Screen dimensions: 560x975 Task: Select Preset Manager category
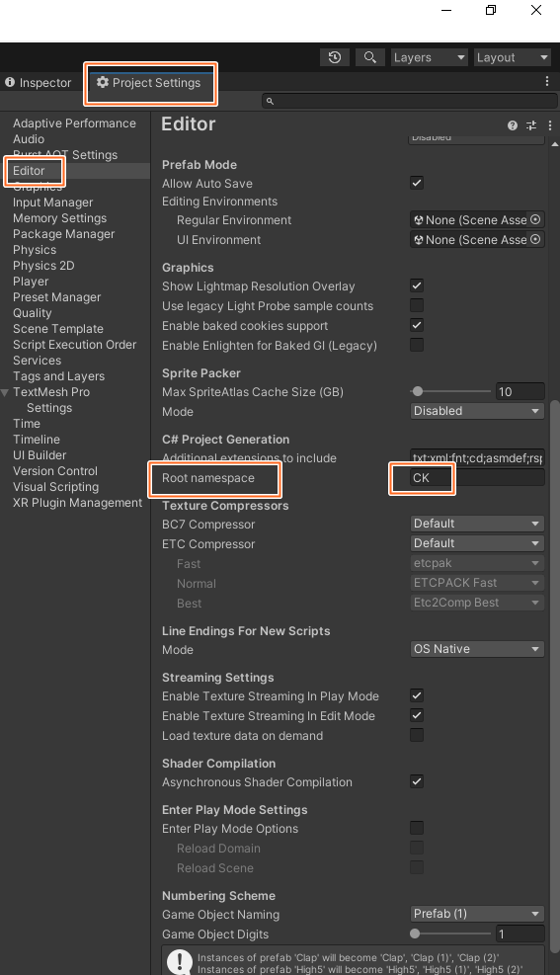click(x=56, y=297)
